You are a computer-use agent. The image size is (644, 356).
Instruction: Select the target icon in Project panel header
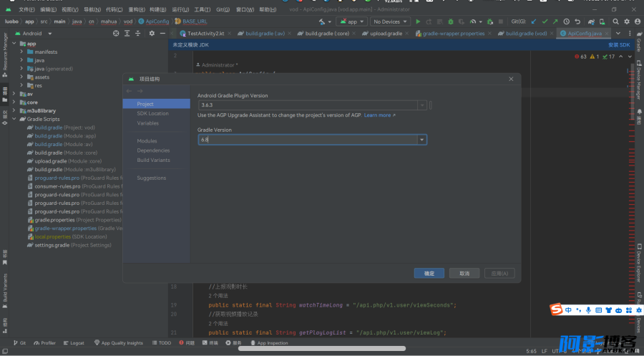point(116,33)
